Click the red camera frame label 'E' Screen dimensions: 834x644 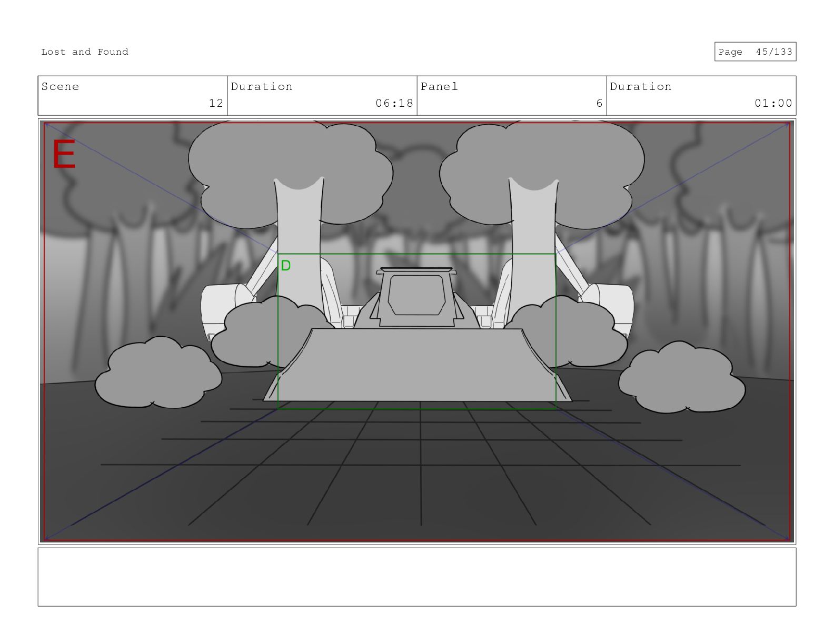pos(64,154)
